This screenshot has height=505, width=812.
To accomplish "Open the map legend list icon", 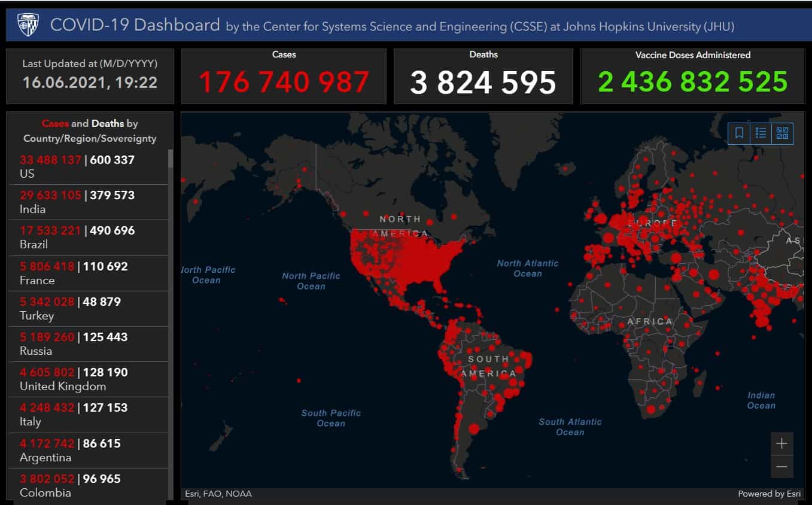I will tap(761, 133).
